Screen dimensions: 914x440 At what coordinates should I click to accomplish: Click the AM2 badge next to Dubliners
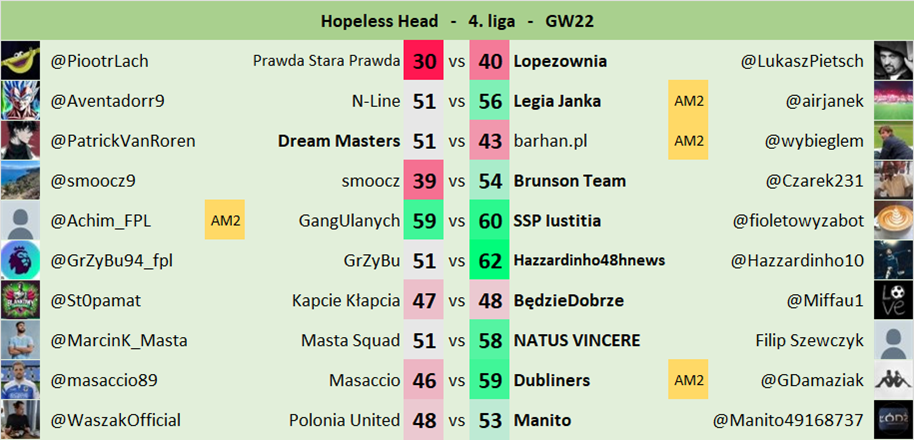[x=689, y=381]
